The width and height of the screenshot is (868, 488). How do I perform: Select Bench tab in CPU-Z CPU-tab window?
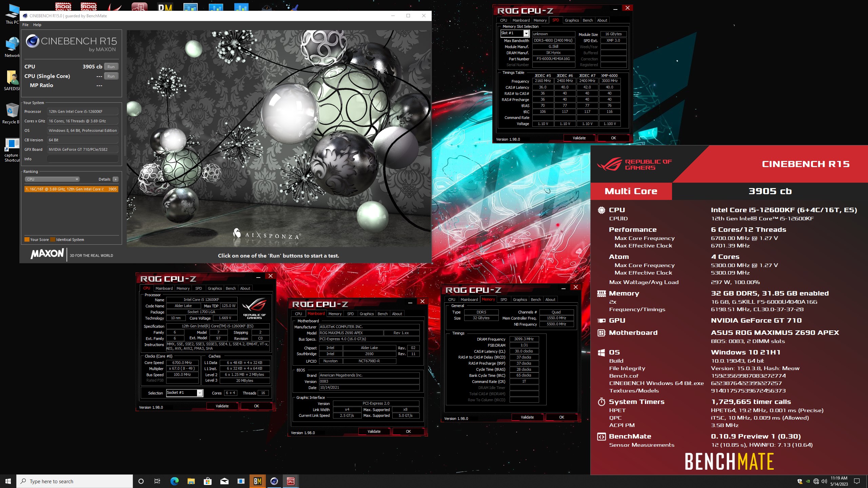[231, 288]
